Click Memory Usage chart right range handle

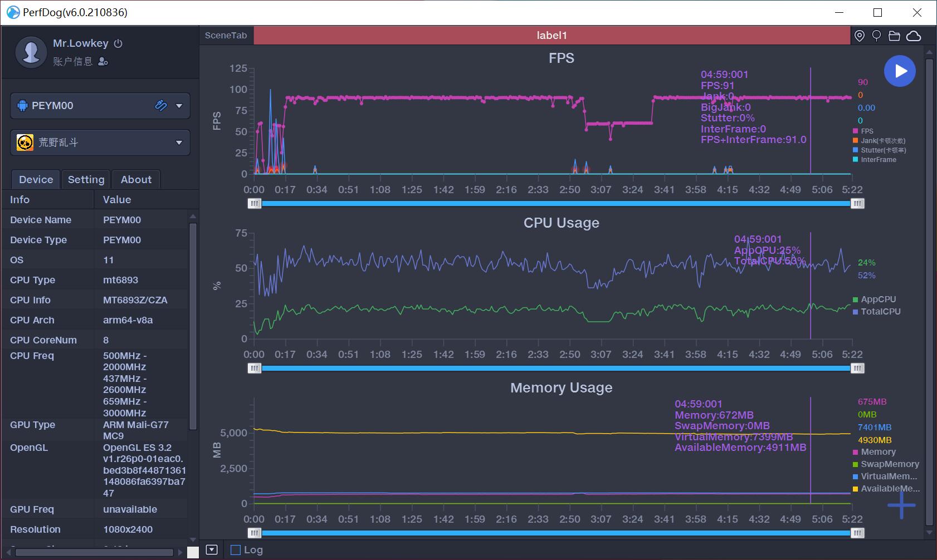[x=857, y=533]
